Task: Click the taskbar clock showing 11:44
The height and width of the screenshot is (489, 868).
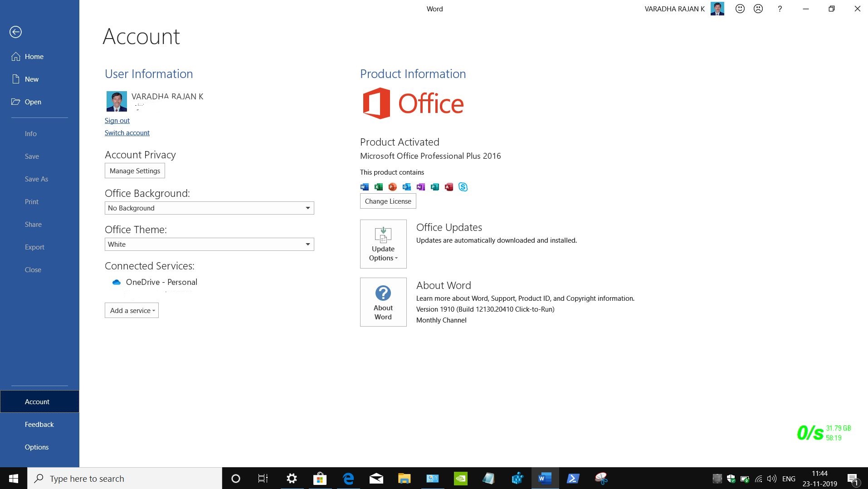Action: [x=819, y=479]
